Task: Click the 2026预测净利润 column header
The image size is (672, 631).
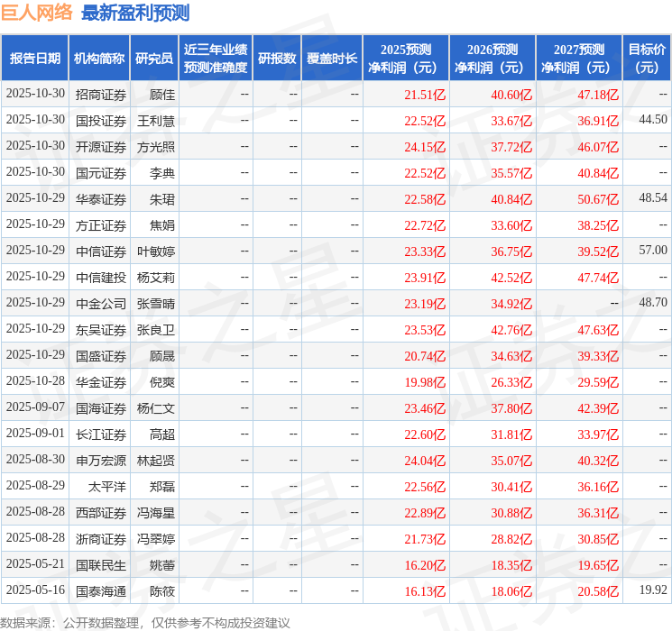Action: pos(492,59)
